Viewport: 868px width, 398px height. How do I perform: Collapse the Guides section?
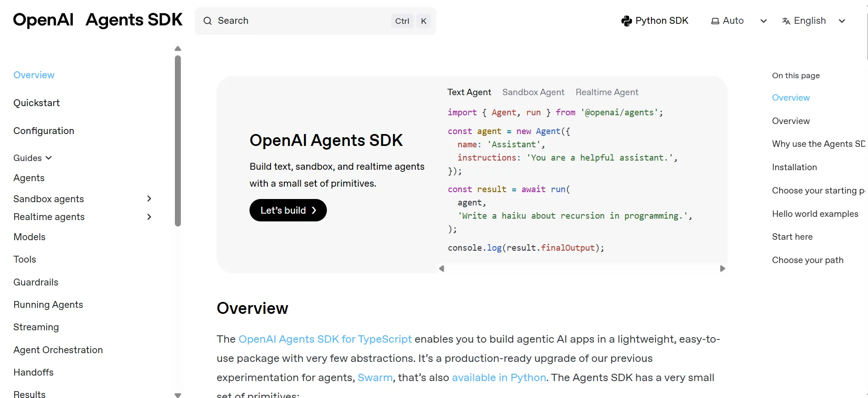pyautogui.click(x=33, y=158)
